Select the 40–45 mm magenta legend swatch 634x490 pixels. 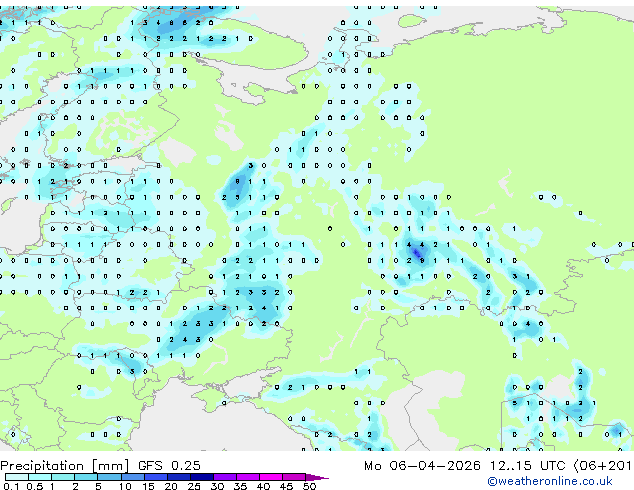pos(271,477)
